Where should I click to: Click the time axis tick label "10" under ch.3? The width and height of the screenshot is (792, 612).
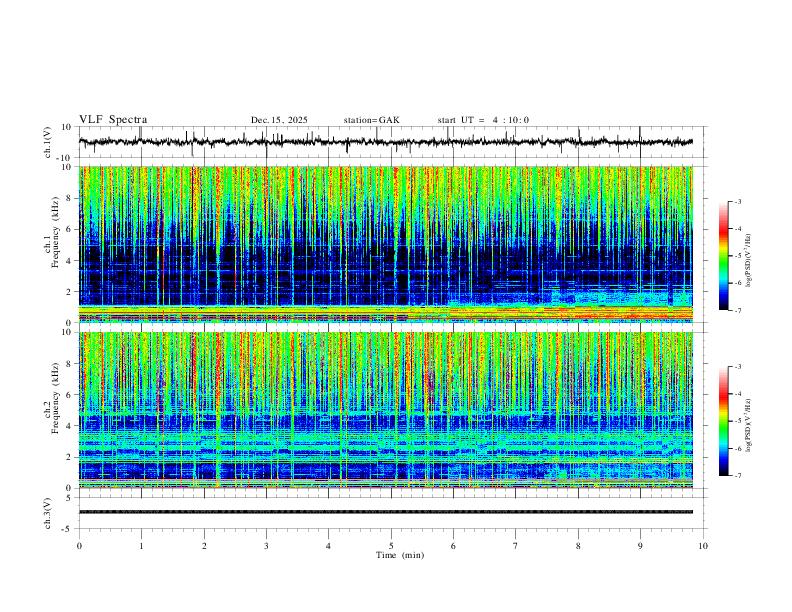(703, 546)
